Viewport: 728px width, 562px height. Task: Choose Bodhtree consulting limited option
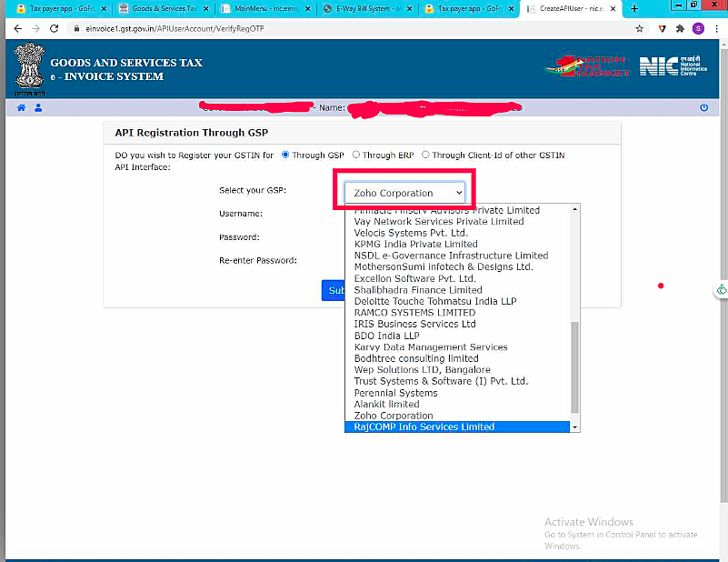457,358
